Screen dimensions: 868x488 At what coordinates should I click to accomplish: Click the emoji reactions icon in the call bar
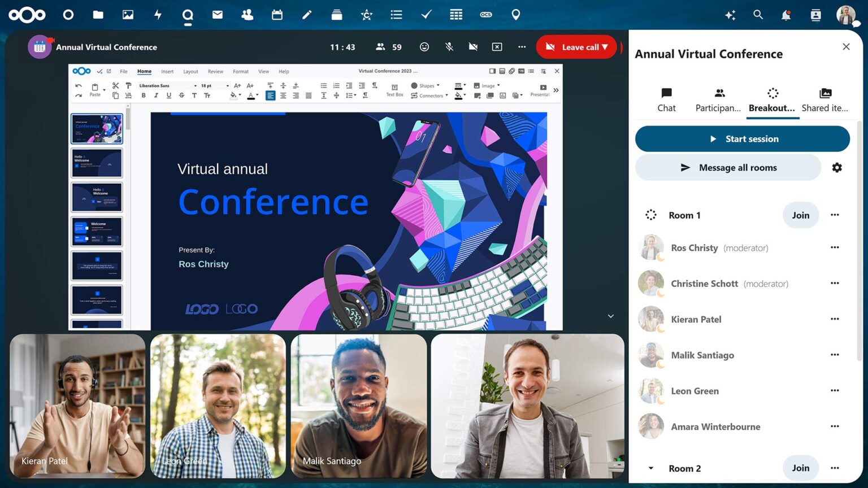pos(424,47)
